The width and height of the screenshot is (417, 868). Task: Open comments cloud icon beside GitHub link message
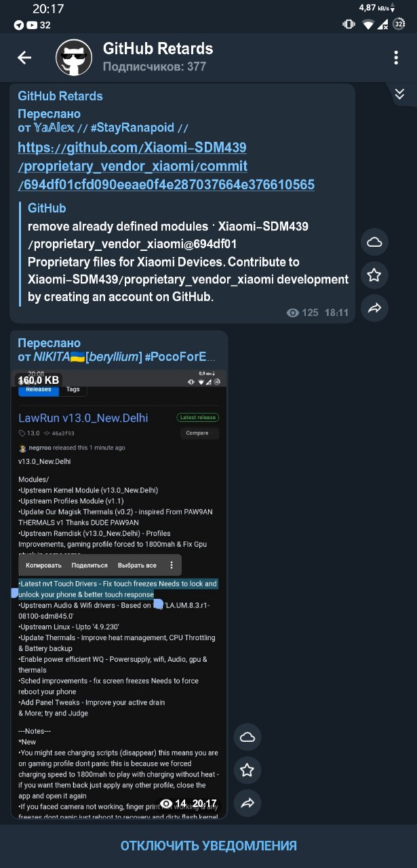tap(374, 242)
